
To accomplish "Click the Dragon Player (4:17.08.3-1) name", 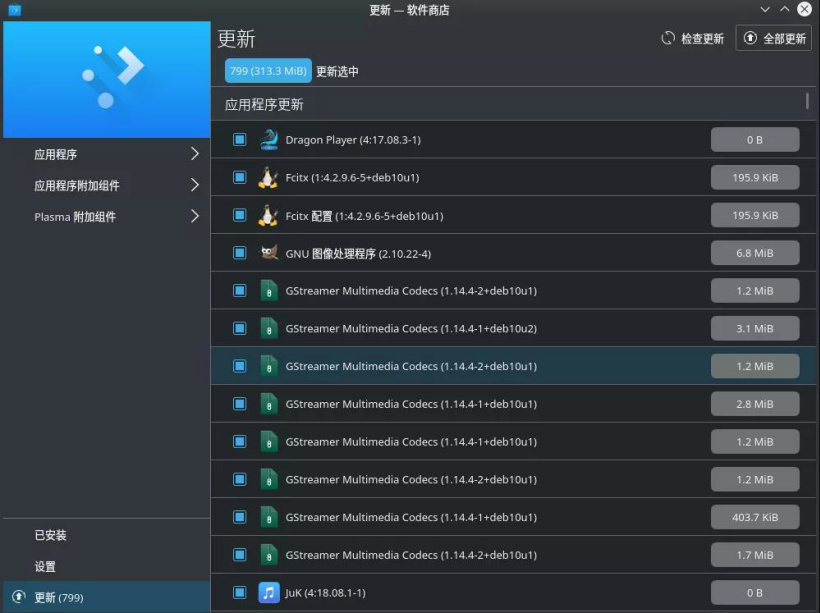I will click(353, 140).
